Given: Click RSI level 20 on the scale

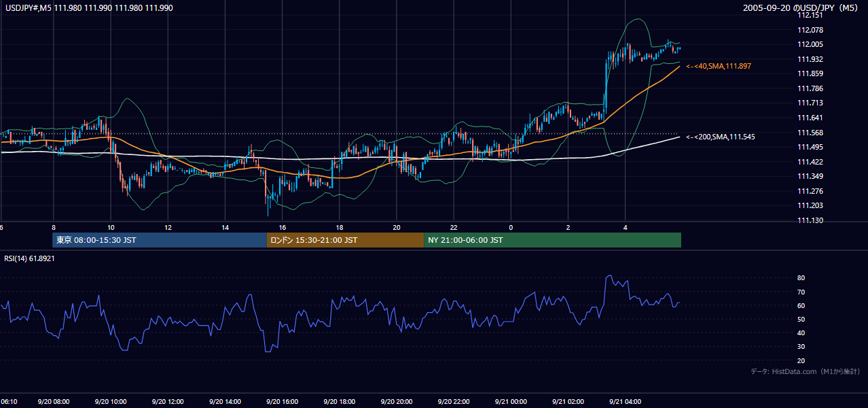Looking at the screenshot, I should (801, 360).
